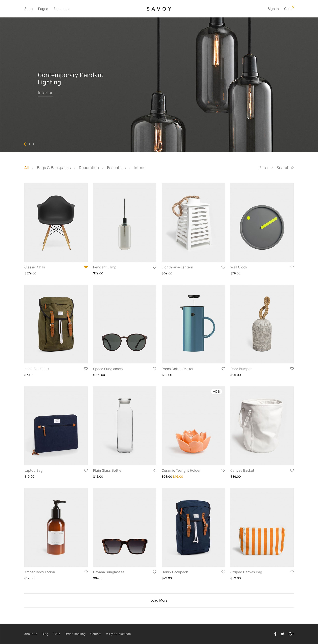Open the Twitter icon in the footer
This screenshot has width=318, height=644.
click(x=283, y=634)
